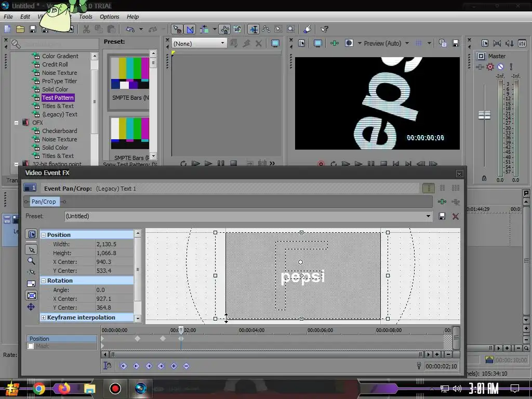Screen dimensions: 532x399
Task: Toggle the Auto Crossfades toolbar icon
Action: pyautogui.click(x=190, y=29)
